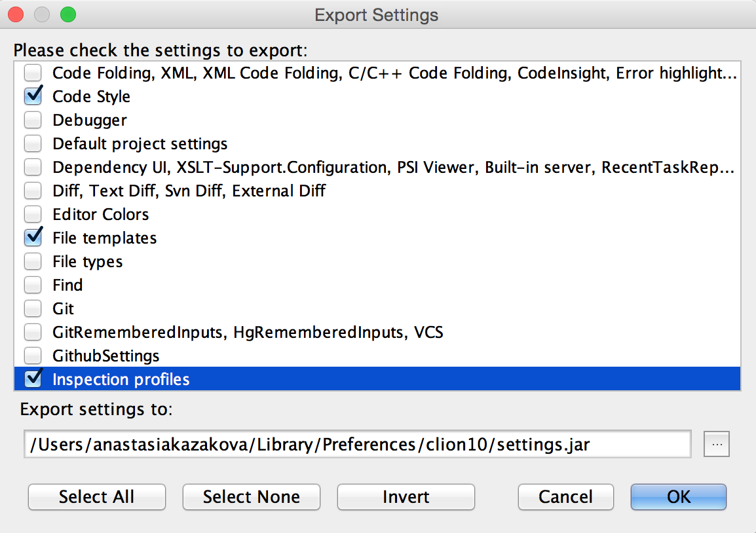Check the GithubSettings checkbox

point(33,356)
